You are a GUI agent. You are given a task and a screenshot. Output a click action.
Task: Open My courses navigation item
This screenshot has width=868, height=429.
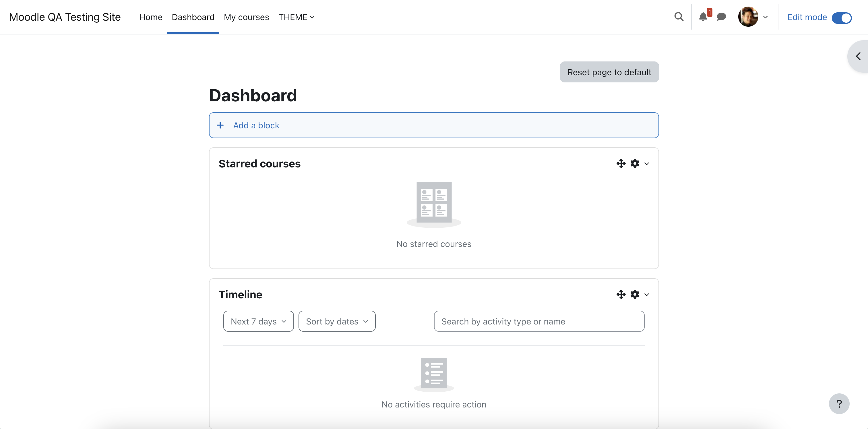(x=246, y=17)
